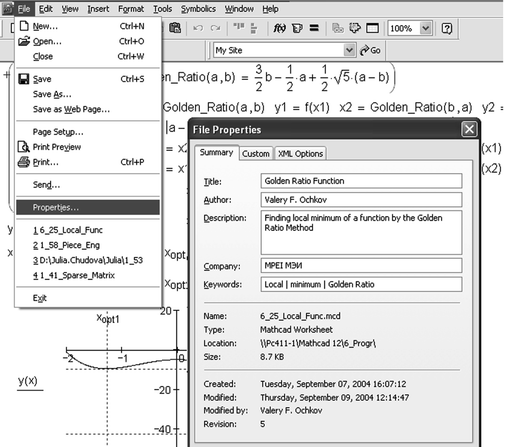Open Insert Function f(x) dialog
The image size is (505, 447).
279,28
